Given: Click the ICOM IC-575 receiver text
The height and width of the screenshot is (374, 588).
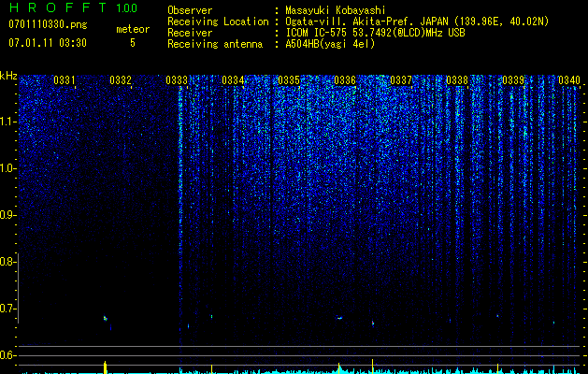Looking at the screenshot, I should 375,33.
